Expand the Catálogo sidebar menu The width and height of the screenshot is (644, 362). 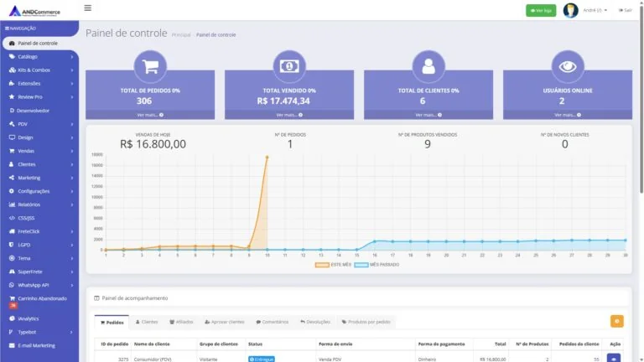pyautogui.click(x=40, y=57)
